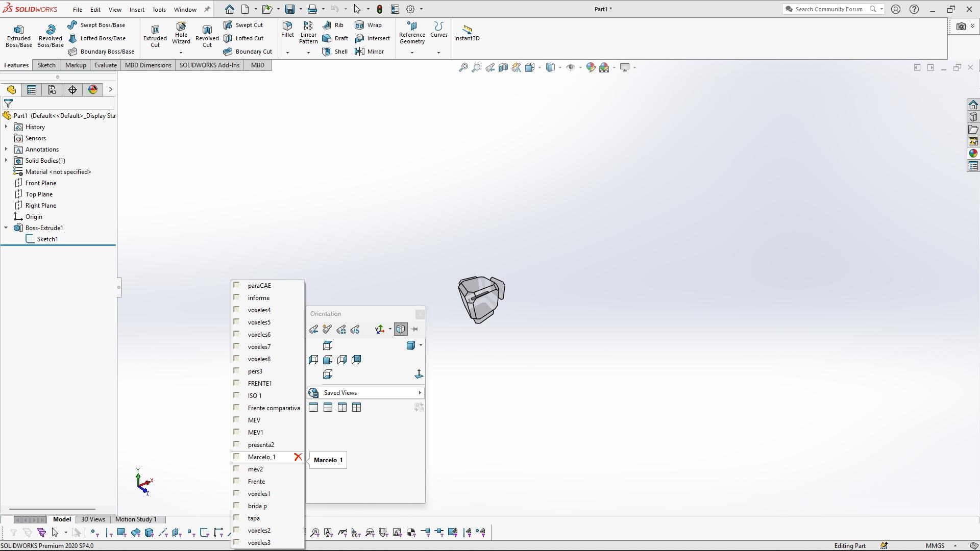Check the paraCAE saved view checkbox
The image size is (980, 551).
237,285
